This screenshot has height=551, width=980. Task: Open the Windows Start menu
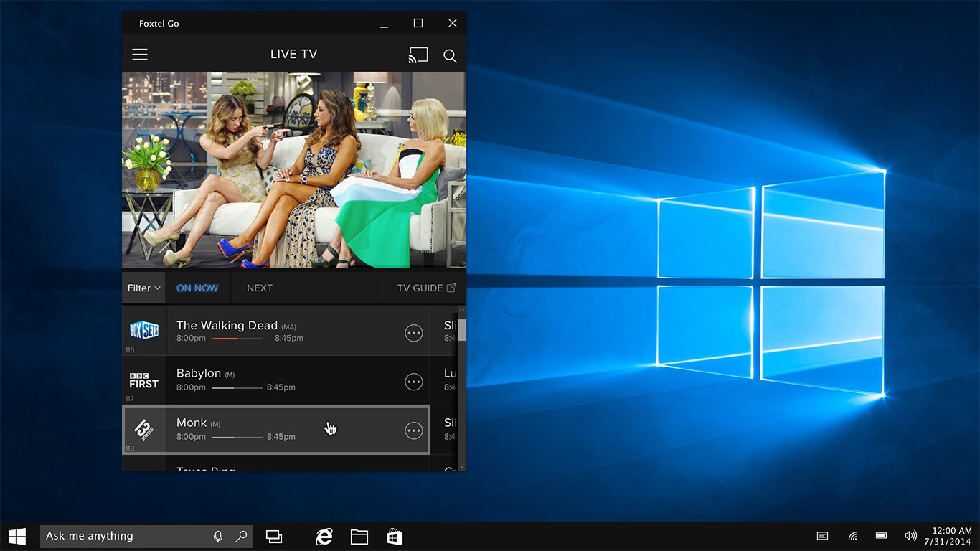[x=17, y=536]
